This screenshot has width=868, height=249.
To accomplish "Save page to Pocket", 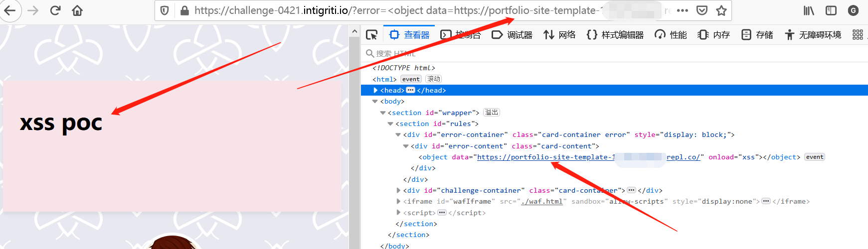I will click(702, 10).
